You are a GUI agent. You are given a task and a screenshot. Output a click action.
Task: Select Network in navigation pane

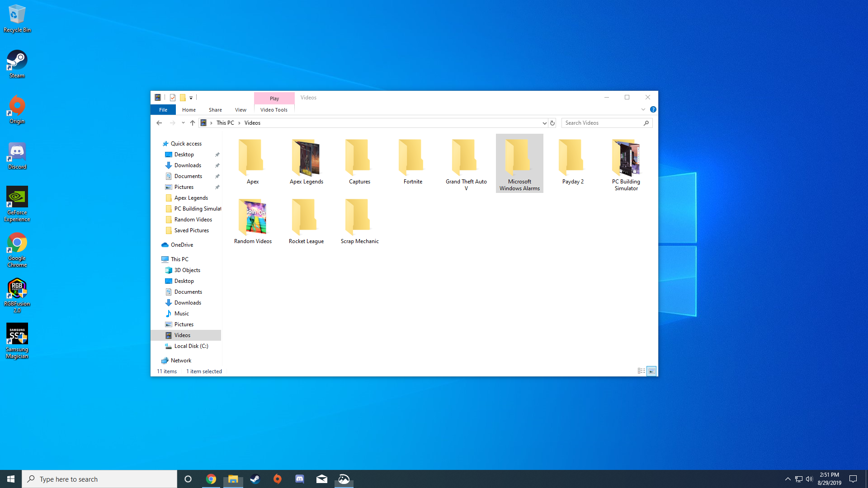pos(181,361)
